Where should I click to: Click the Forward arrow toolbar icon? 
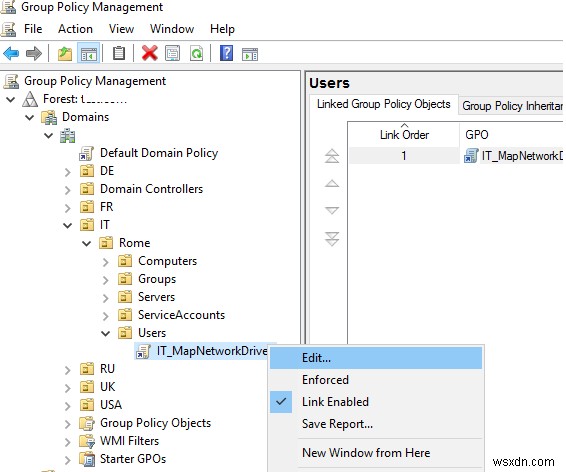pos(34,54)
